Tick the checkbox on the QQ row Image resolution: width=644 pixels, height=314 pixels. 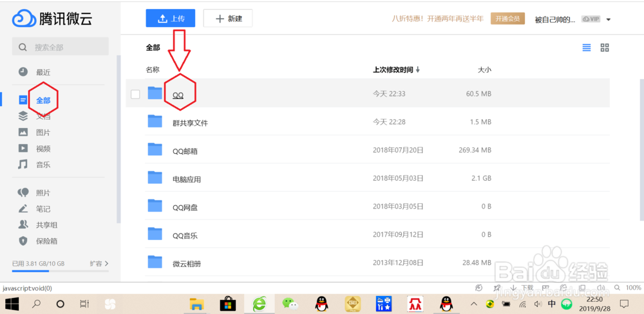(135, 94)
